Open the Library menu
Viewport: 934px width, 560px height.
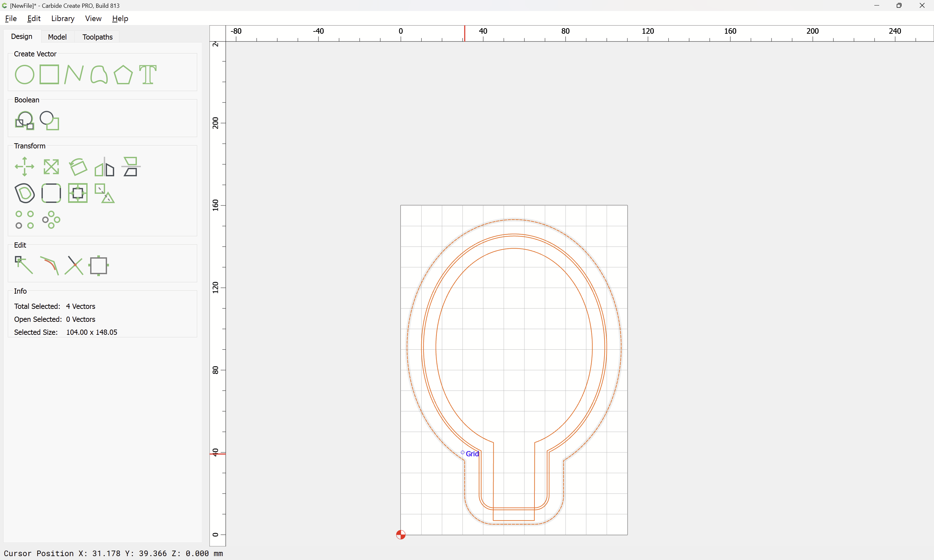pyautogui.click(x=63, y=18)
